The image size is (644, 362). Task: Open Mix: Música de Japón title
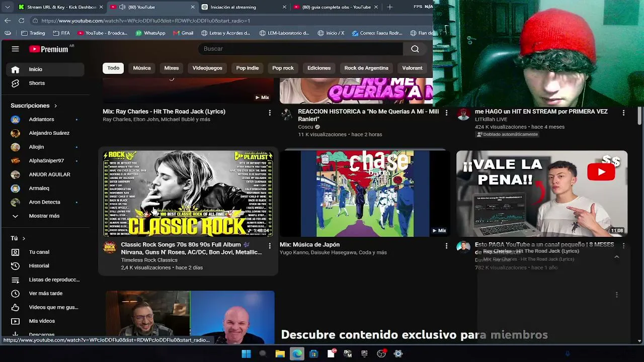point(309,245)
